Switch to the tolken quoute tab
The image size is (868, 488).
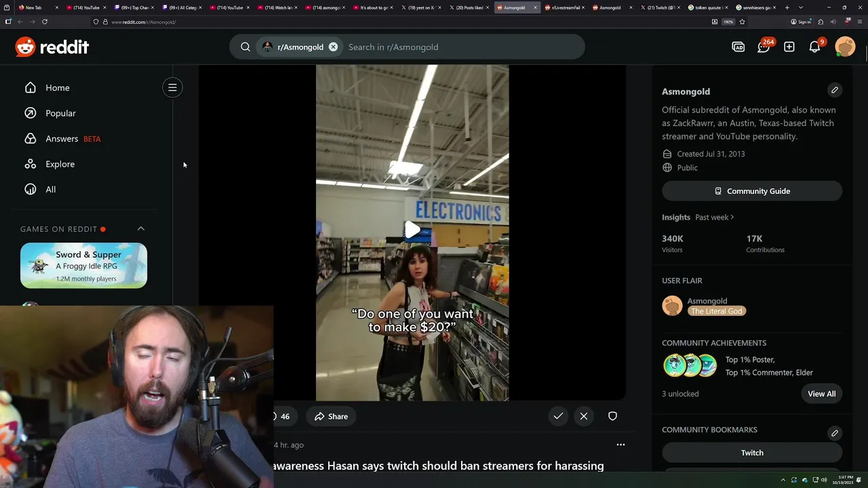[707, 7]
